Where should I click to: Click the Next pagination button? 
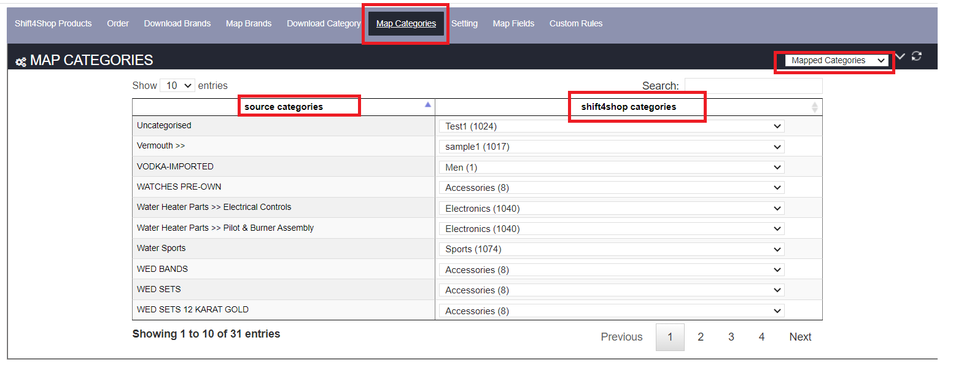coord(800,337)
